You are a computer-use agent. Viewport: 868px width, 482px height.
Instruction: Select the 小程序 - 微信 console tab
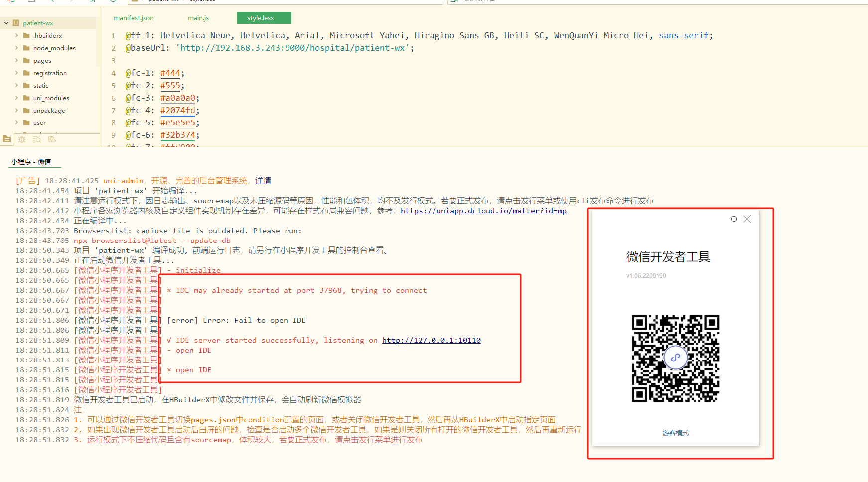[x=31, y=162]
